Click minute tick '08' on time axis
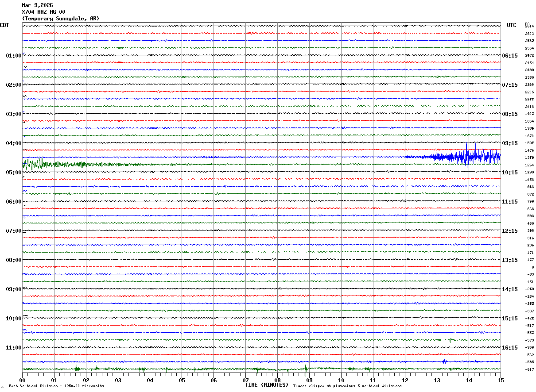 coord(277,380)
